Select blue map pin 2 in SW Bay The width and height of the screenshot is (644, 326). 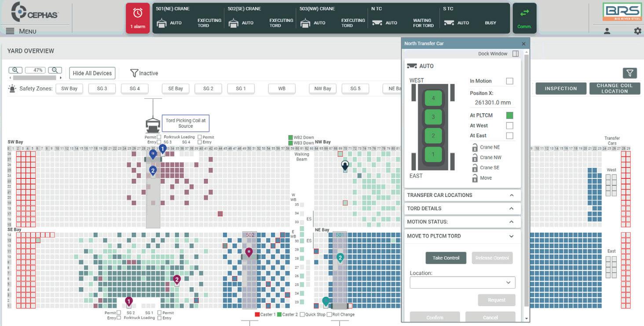[x=153, y=170]
